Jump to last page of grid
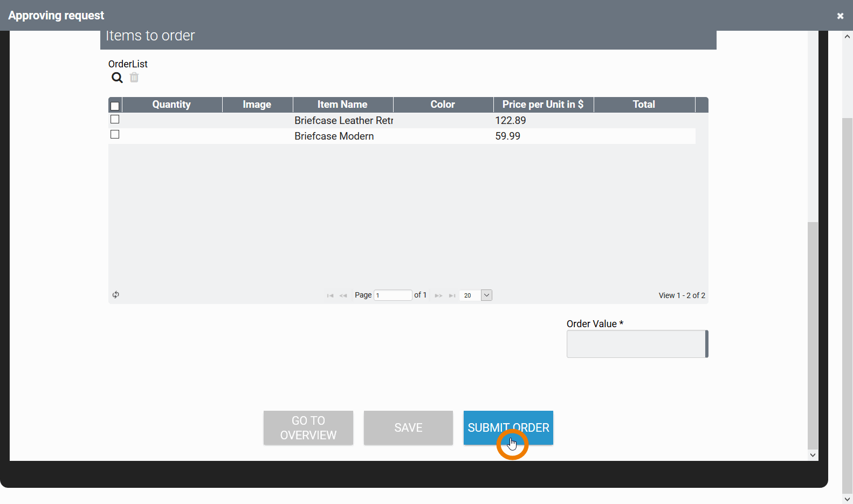This screenshot has height=504, width=853. (x=452, y=295)
